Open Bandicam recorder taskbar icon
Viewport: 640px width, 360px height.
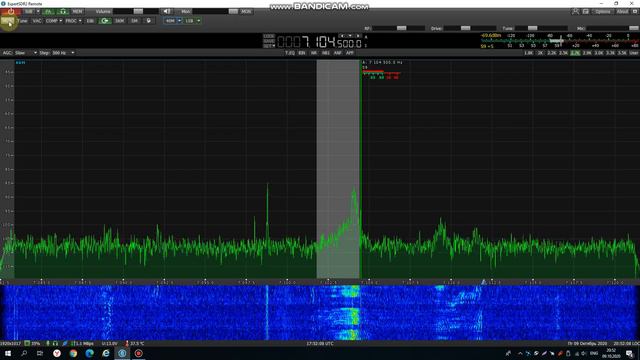(x=138, y=353)
